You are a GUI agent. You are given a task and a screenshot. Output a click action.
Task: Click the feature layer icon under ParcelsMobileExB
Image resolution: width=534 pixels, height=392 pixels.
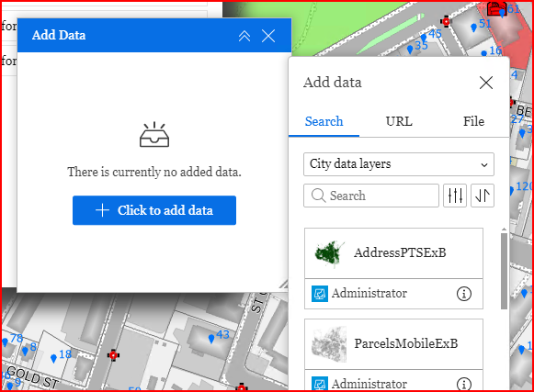coord(320,384)
